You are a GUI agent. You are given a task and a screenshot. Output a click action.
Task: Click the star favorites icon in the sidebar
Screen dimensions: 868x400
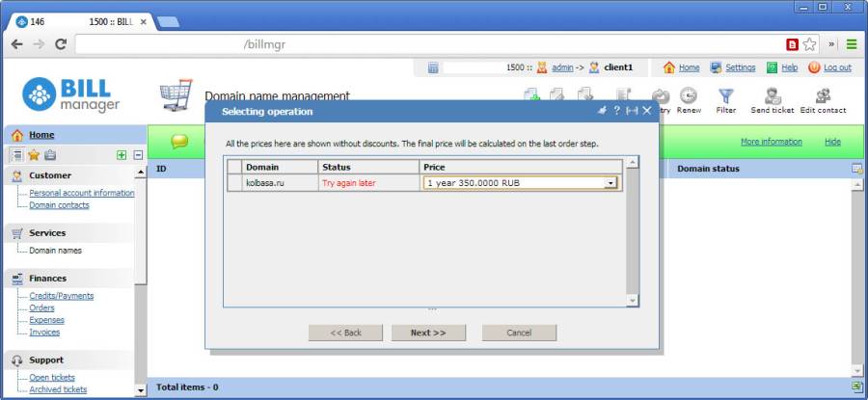pos(34,155)
